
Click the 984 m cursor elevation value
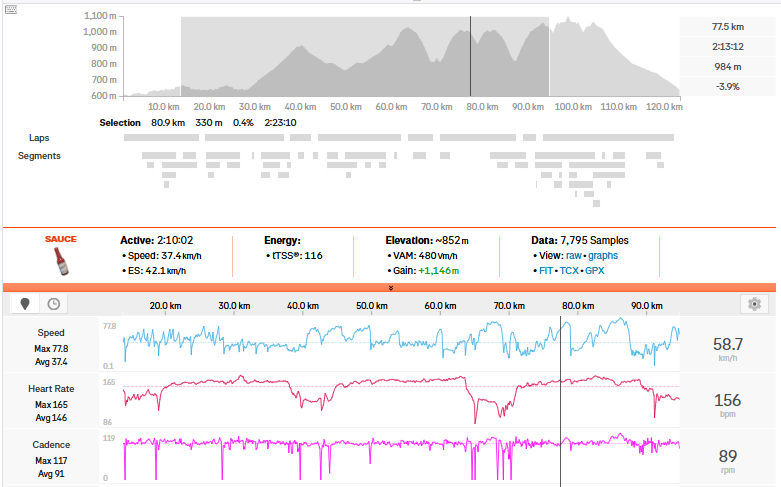coord(728,67)
